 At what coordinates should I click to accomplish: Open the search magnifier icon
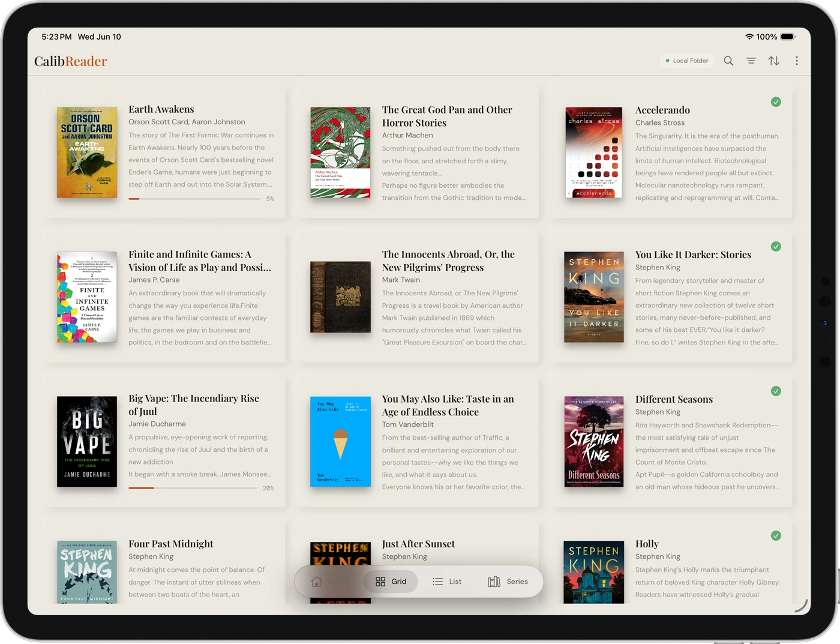tap(728, 61)
